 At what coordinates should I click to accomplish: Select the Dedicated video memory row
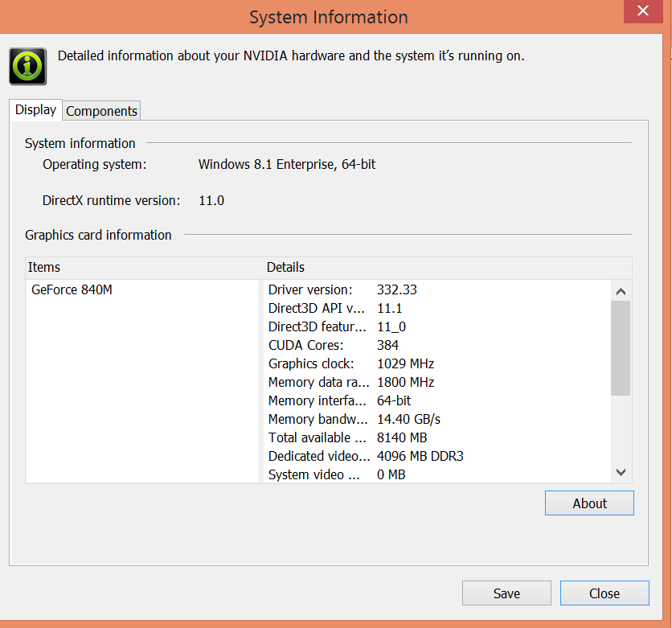point(437,456)
